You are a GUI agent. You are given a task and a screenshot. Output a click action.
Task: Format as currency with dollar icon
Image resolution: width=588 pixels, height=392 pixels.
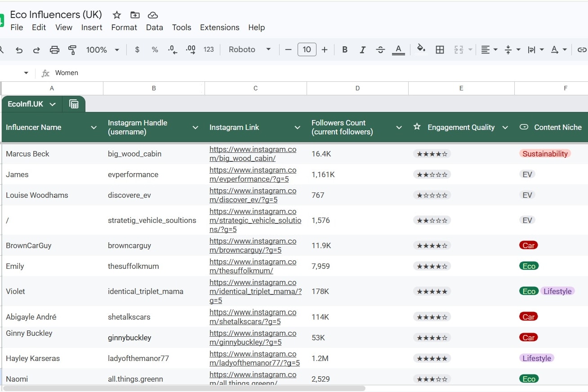pos(137,50)
